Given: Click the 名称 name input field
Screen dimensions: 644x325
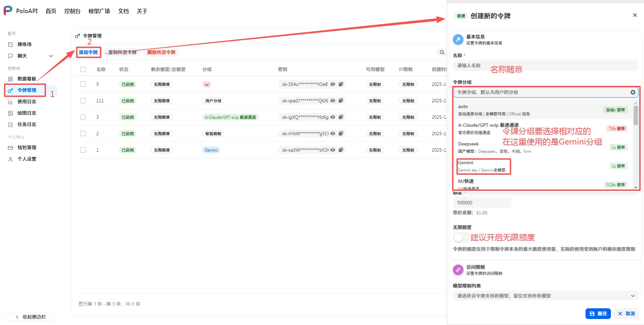Looking at the screenshot, I should [x=545, y=65].
